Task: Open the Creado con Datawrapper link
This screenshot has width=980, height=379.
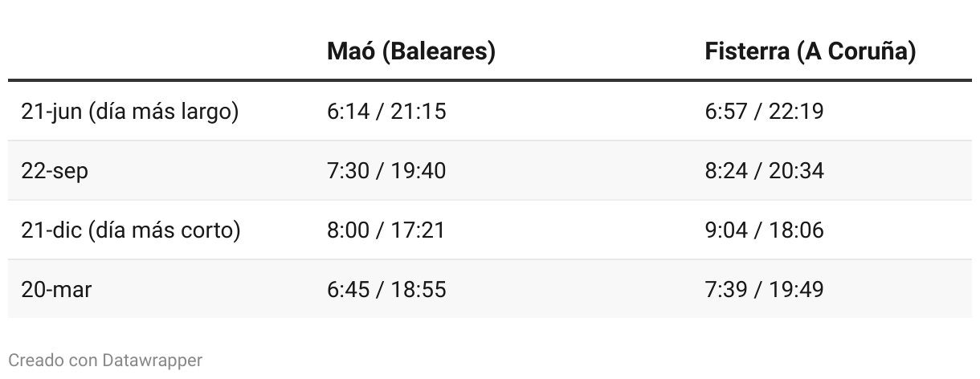Action: tap(105, 361)
